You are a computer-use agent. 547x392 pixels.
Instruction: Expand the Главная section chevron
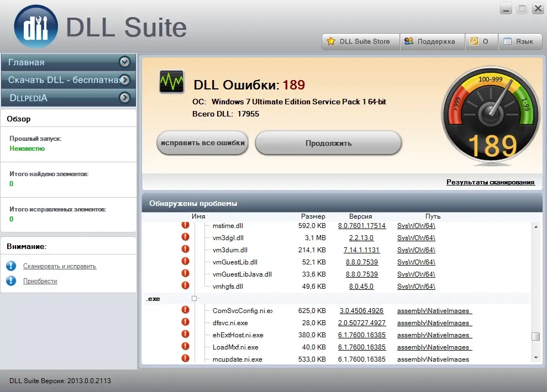[124, 62]
